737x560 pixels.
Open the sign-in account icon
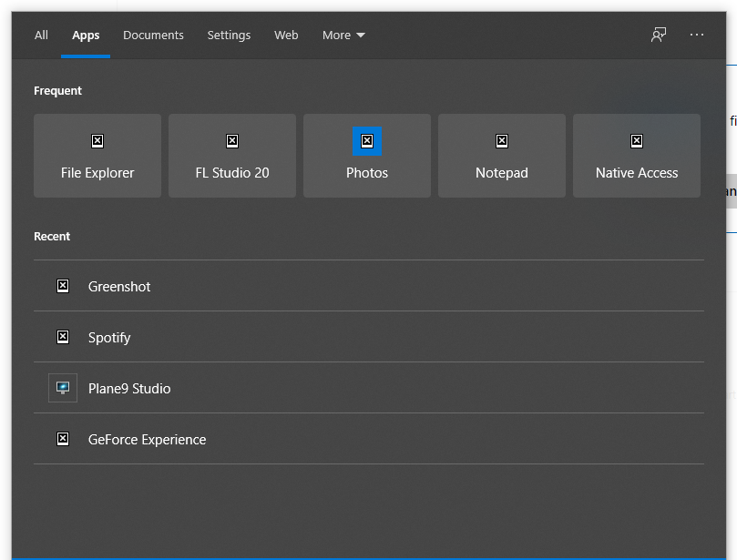click(x=658, y=35)
